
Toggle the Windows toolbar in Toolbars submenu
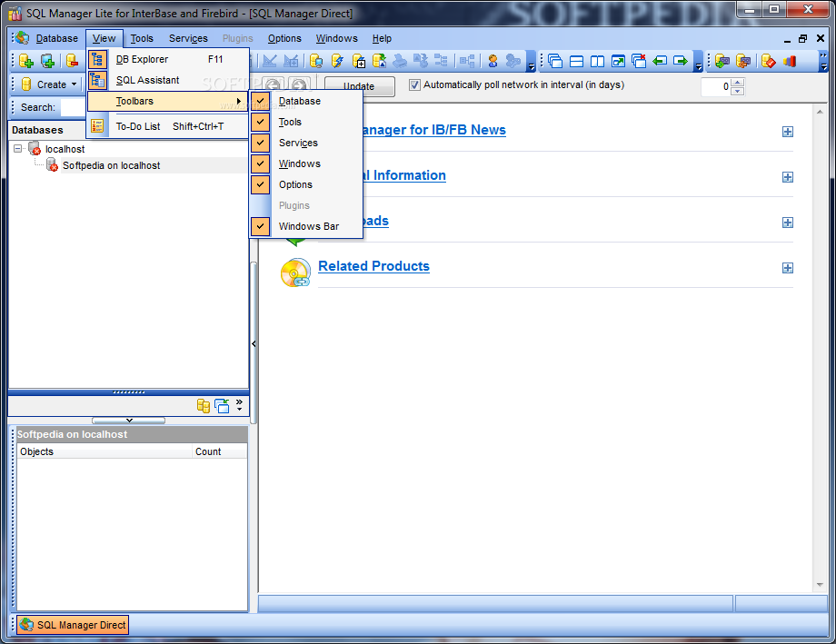[306, 163]
